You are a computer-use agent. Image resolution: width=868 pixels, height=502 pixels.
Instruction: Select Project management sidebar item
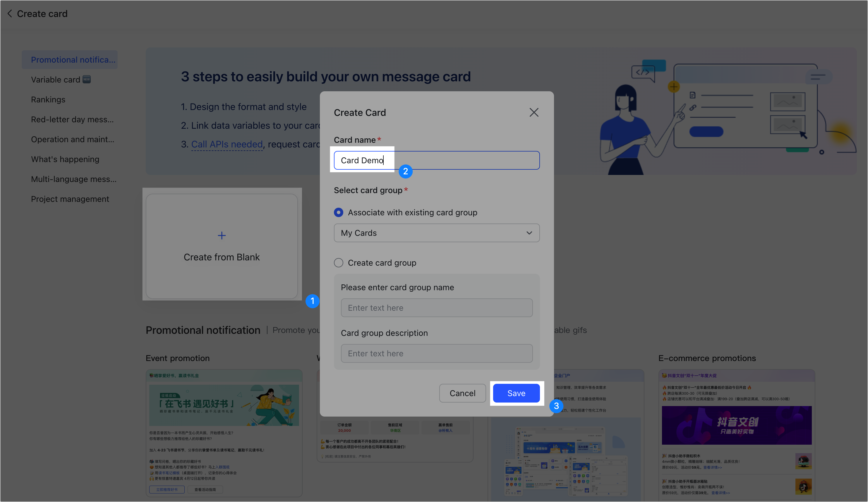click(70, 199)
